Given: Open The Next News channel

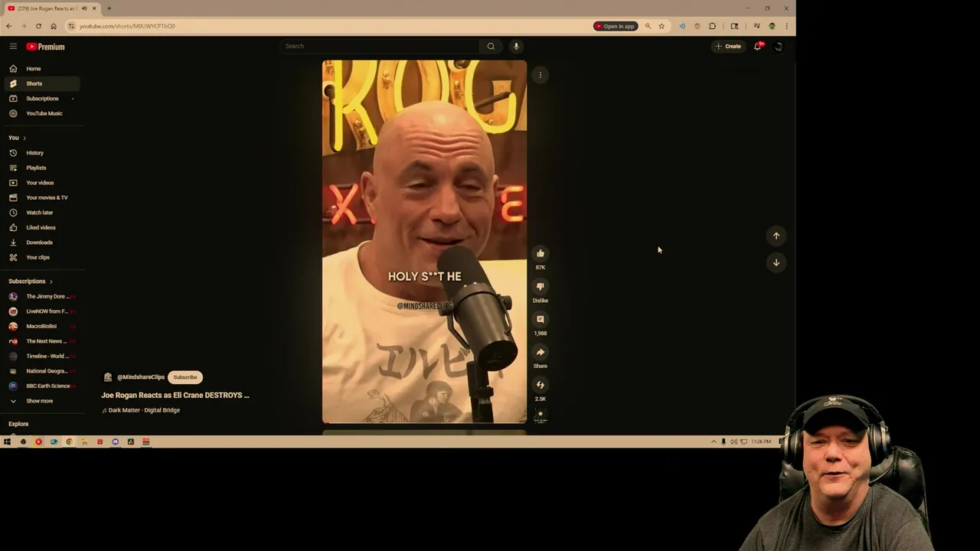Looking at the screenshot, I should [42, 341].
